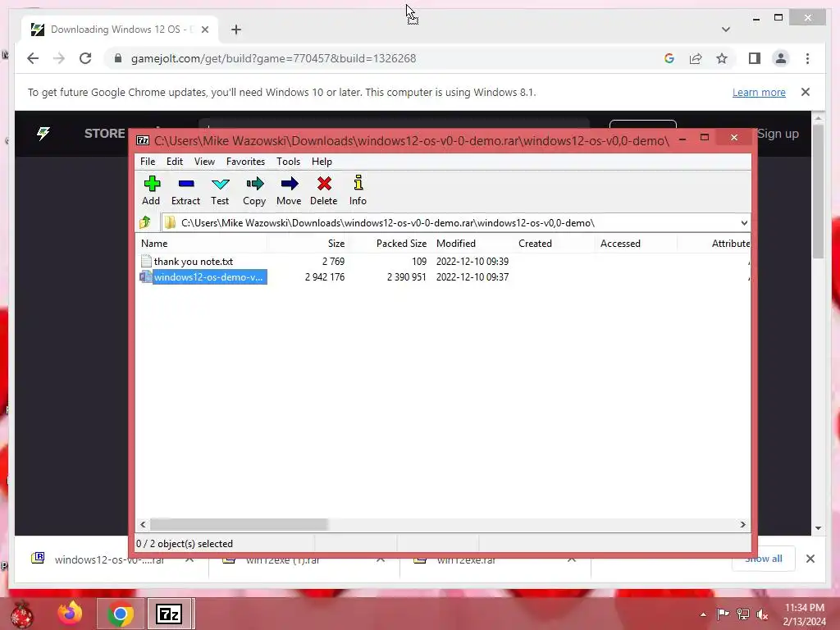
Task: Click the Game Jolt lightning logo
Action: [43, 134]
